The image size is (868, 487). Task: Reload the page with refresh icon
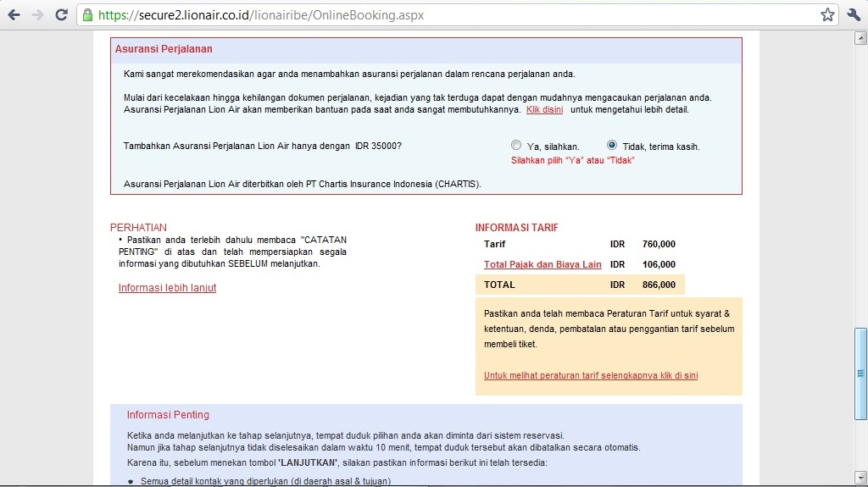tap(61, 15)
